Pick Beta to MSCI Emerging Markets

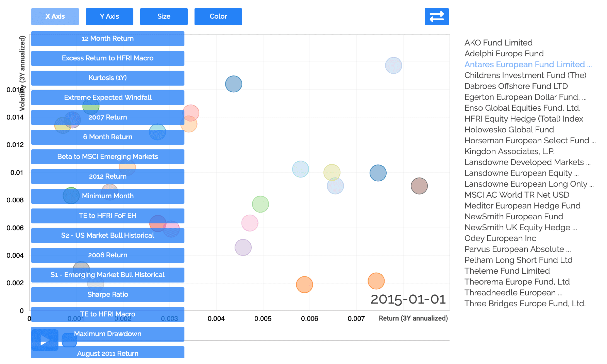click(x=108, y=157)
